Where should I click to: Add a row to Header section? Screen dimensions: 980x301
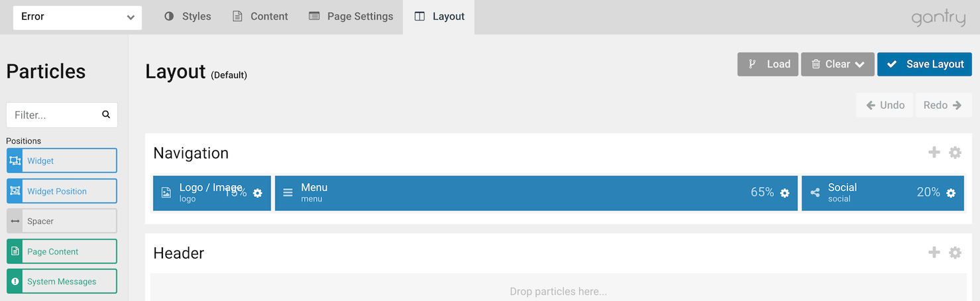coord(934,253)
